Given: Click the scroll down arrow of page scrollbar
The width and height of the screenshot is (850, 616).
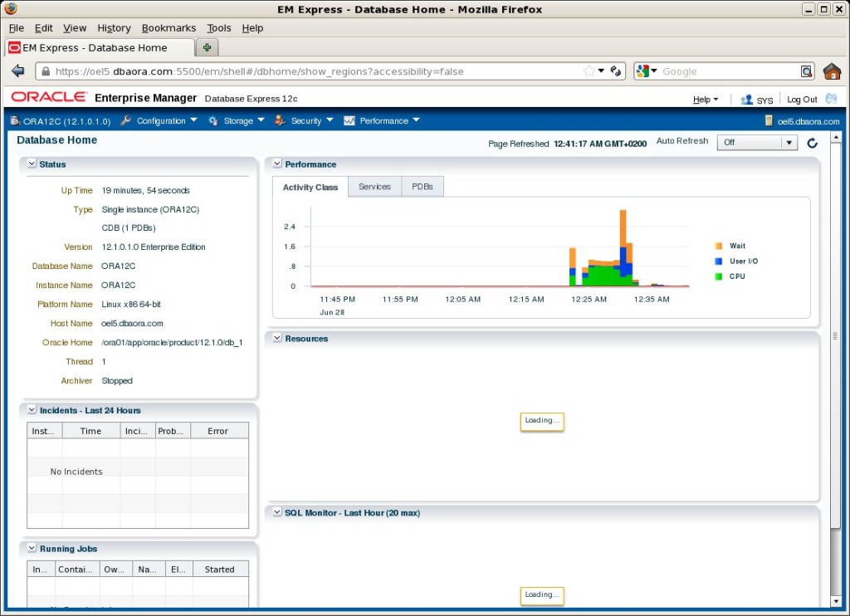Looking at the screenshot, I should [x=835, y=601].
